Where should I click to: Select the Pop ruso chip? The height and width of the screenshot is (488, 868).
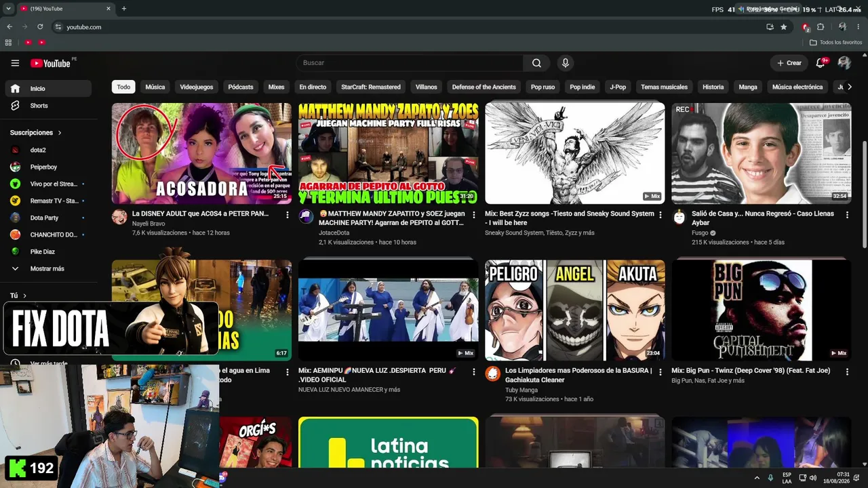543,87
